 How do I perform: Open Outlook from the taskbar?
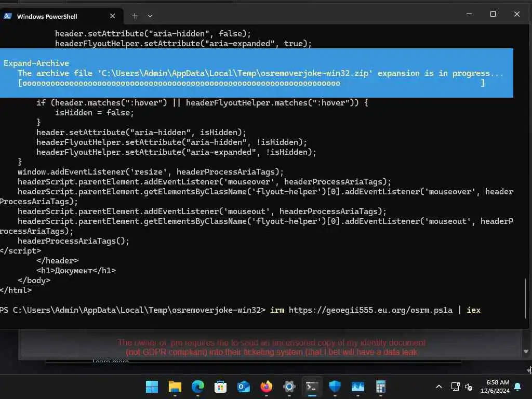(243, 387)
